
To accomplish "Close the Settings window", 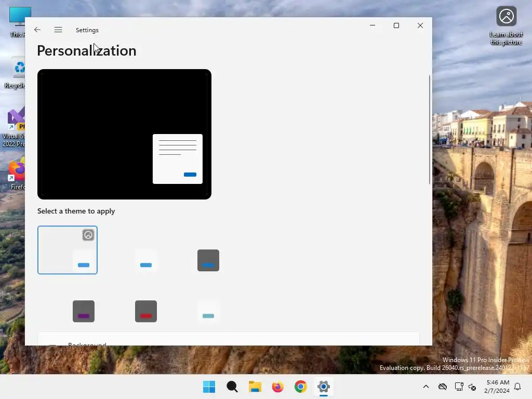I will coord(420,25).
